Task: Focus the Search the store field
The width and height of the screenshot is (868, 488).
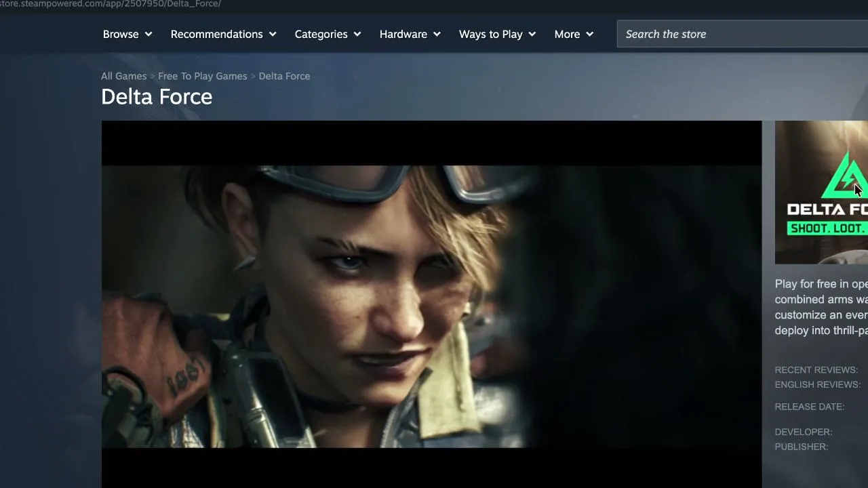Action: (x=743, y=34)
